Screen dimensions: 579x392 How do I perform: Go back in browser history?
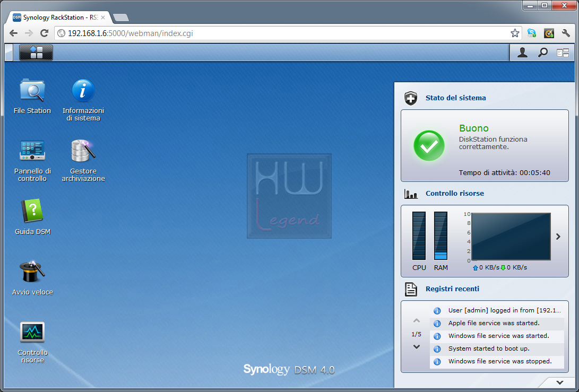point(13,33)
